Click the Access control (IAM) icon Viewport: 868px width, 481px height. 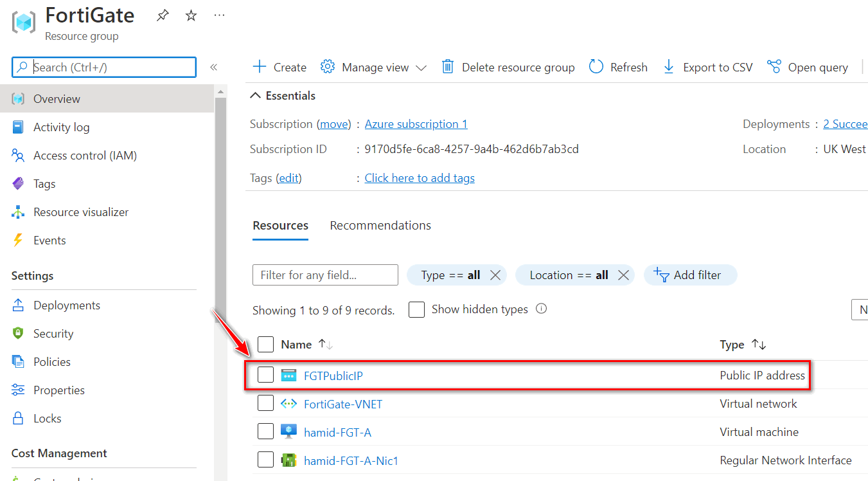click(18, 156)
